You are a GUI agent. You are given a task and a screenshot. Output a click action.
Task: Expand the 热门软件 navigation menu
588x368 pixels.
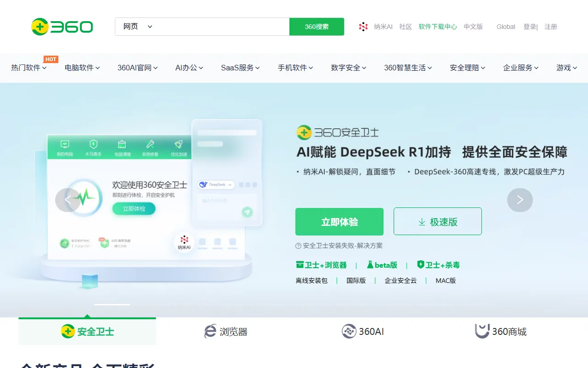(28, 68)
